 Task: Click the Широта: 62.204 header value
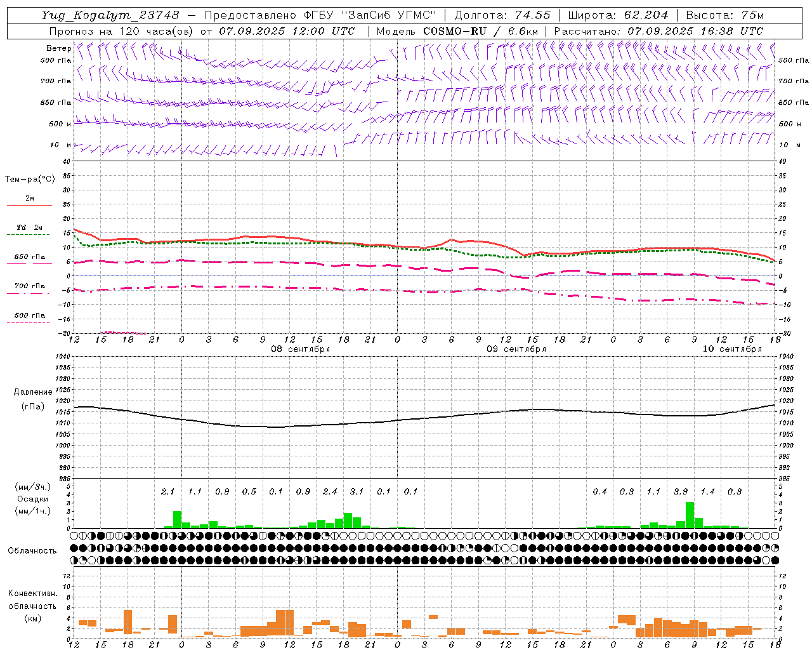coord(618,15)
